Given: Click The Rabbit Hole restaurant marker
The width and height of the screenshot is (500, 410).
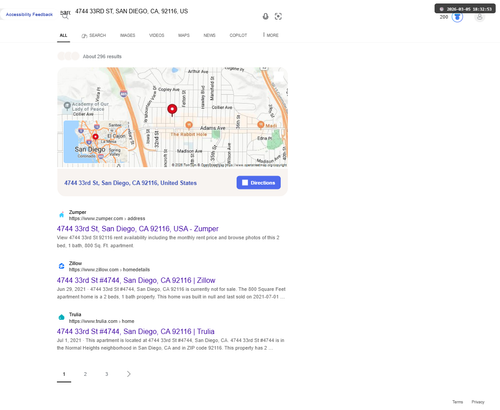Looking at the screenshot, I should [189, 125].
